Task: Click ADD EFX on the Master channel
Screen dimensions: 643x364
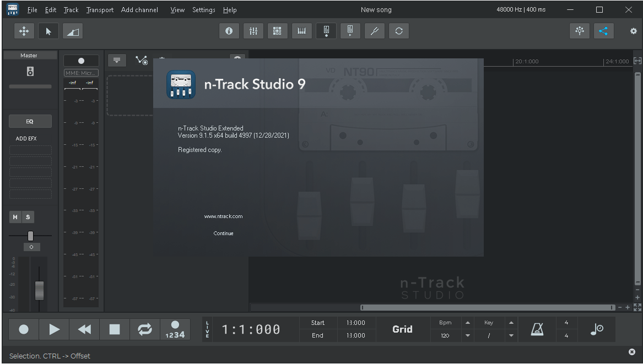Action: pos(26,139)
